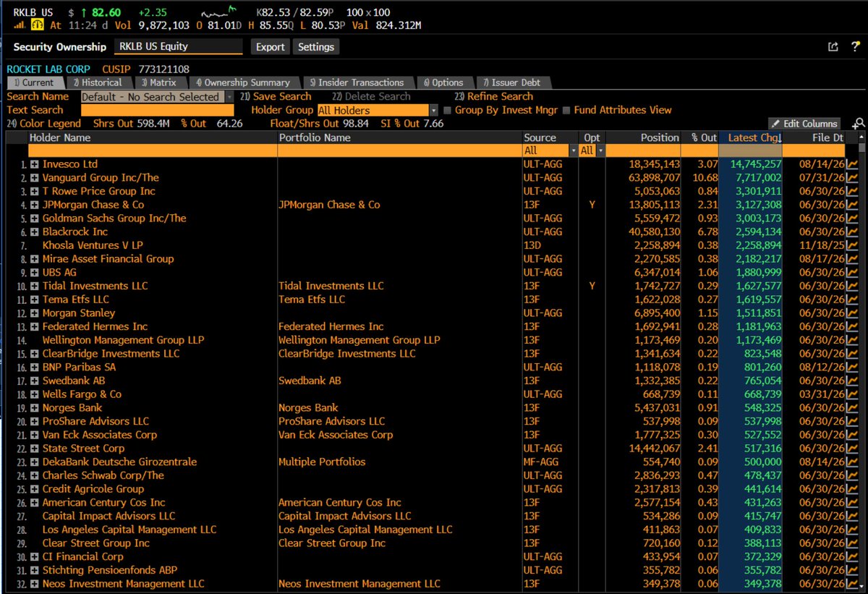Click the Holder Name filter field
868x594 pixels.
point(153,150)
